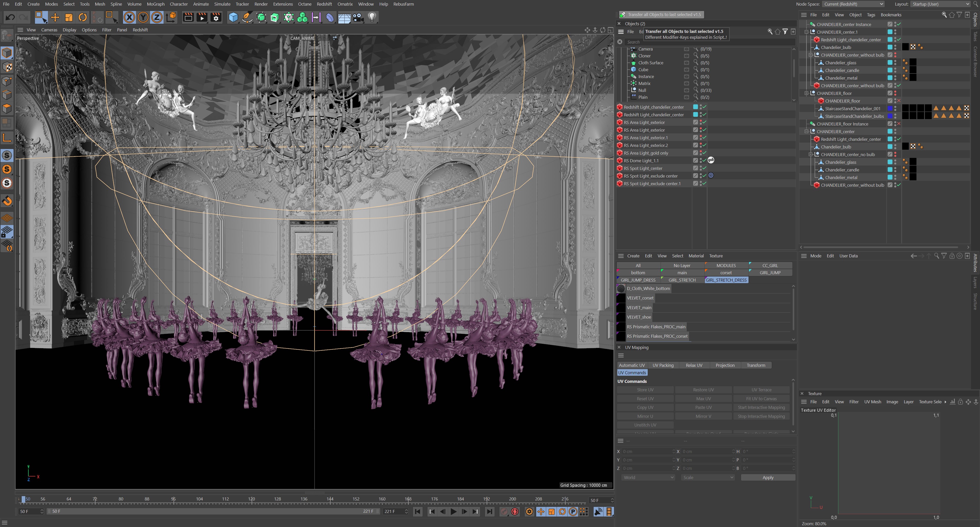The height and width of the screenshot is (527, 980).
Task: Add a camera object from toolbar
Action: click(358, 18)
